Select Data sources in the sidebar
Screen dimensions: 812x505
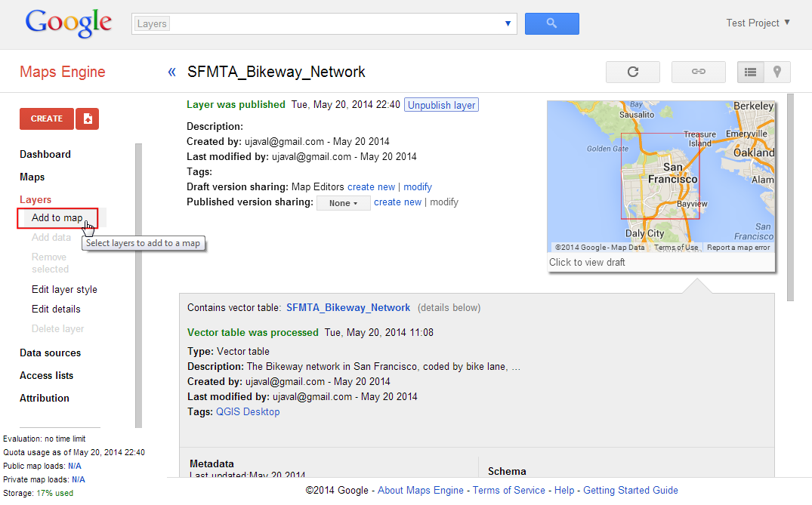click(50, 353)
